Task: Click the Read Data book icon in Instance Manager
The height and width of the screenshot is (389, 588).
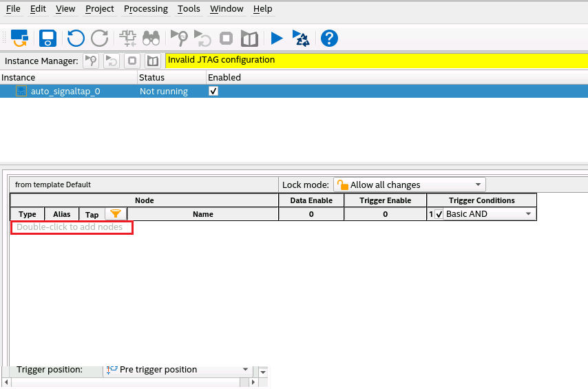Action: click(x=153, y=61)
